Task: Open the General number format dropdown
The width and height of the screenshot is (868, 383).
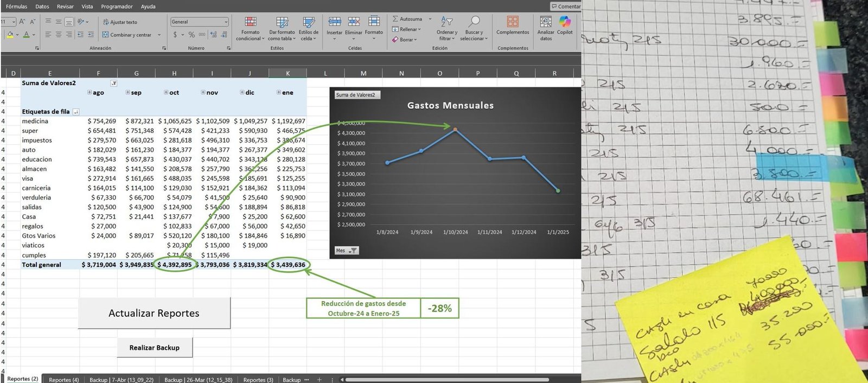Action: point(226,22)
